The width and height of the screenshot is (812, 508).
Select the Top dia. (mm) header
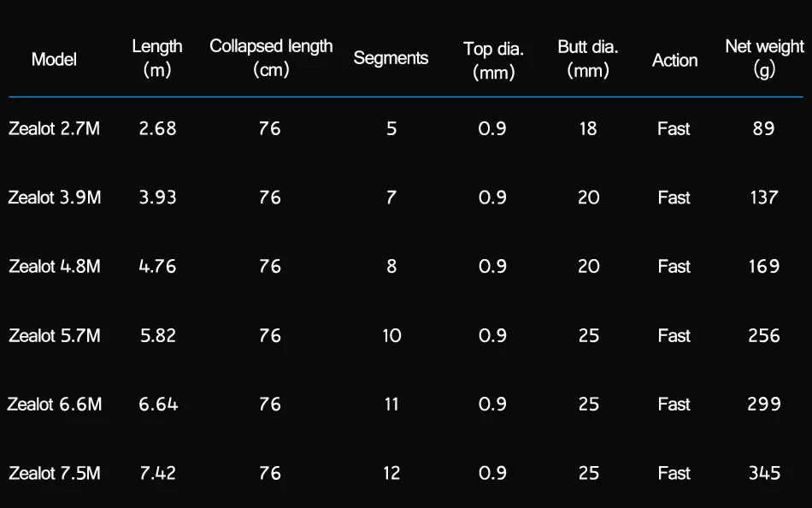(x=493, y=60)
